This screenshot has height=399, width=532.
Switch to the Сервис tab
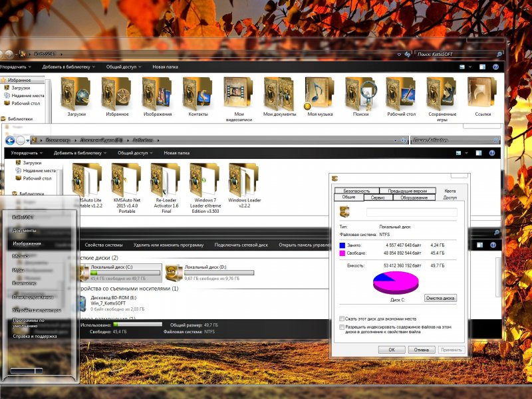378,198
